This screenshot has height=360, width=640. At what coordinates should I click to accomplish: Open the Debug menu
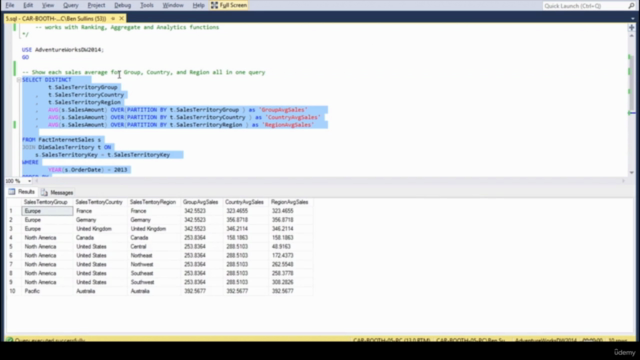122,5
